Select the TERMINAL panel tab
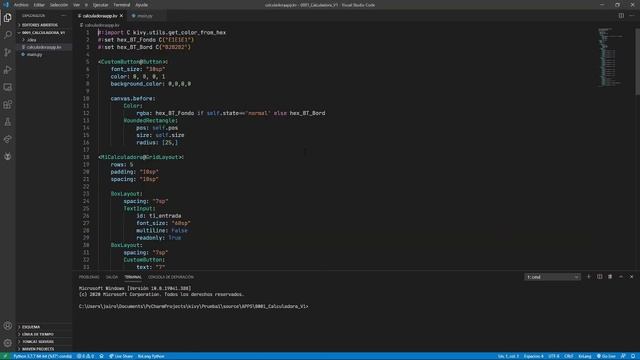The image size is (640, 360). 133,277
